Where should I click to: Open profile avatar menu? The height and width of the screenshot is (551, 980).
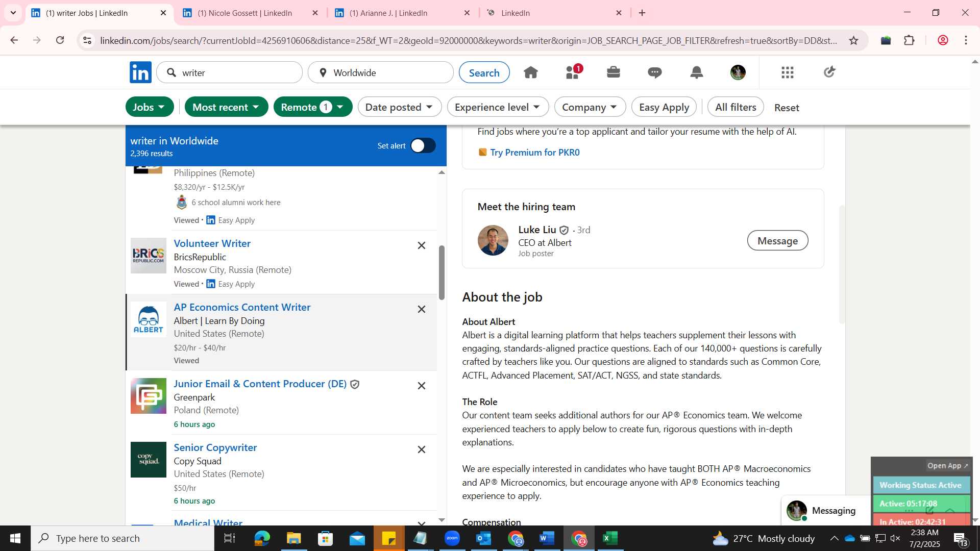738,72
